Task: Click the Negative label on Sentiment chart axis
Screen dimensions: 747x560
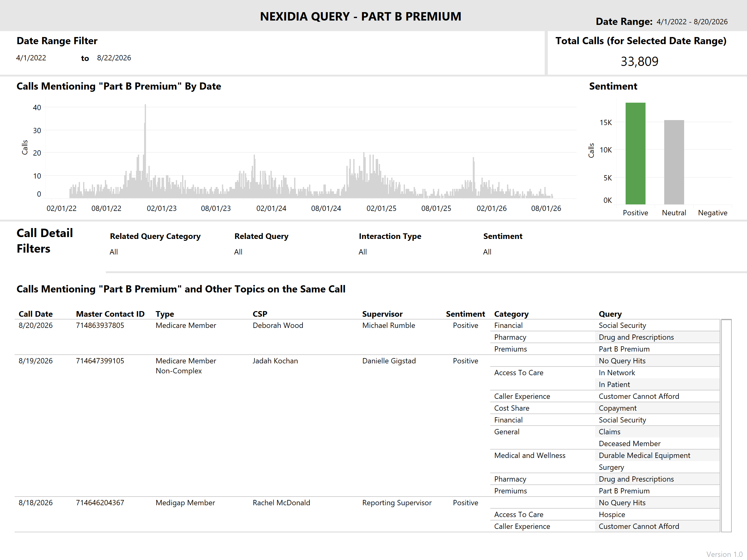Action: coord(712,213)
